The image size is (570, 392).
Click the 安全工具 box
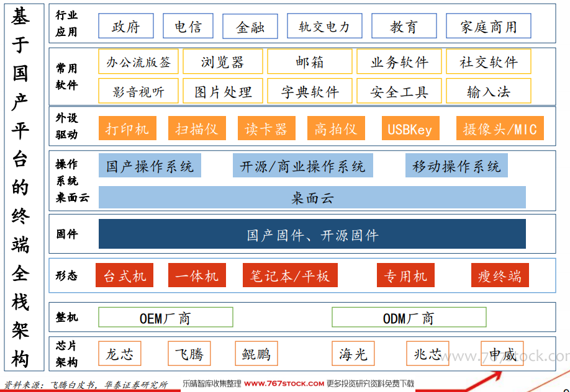tap(399, 91)
